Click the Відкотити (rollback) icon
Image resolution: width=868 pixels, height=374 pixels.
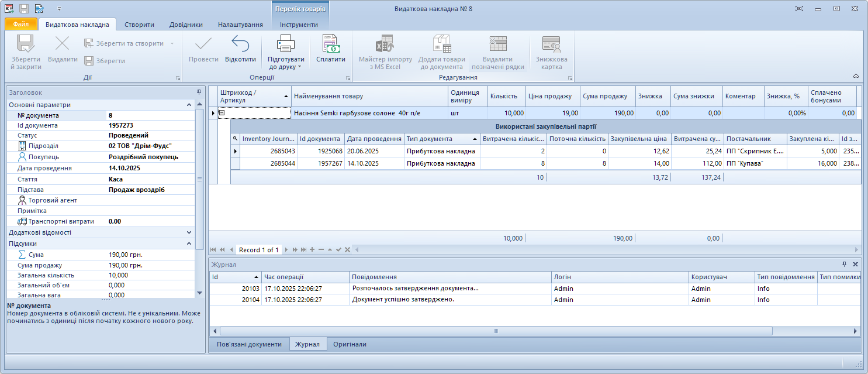tap(240, 44)
